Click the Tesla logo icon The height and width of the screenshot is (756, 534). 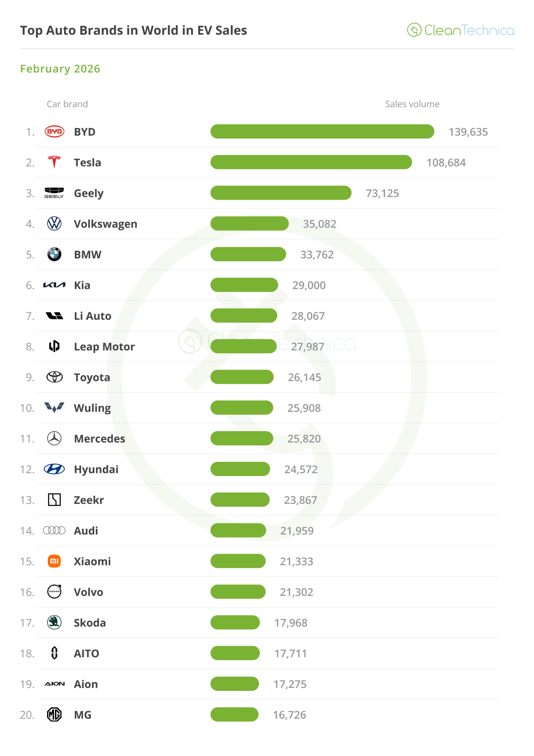tap(54, 162)
